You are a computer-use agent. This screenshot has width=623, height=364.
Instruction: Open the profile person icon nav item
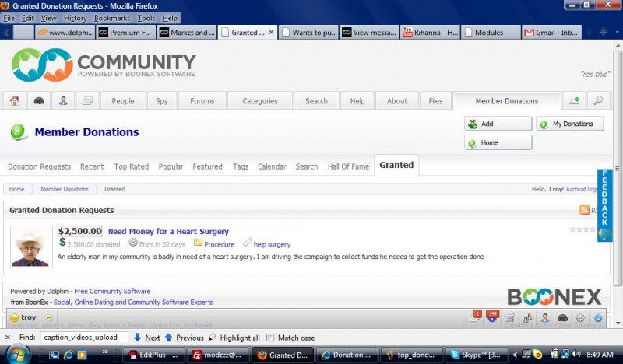coord(63,101)
